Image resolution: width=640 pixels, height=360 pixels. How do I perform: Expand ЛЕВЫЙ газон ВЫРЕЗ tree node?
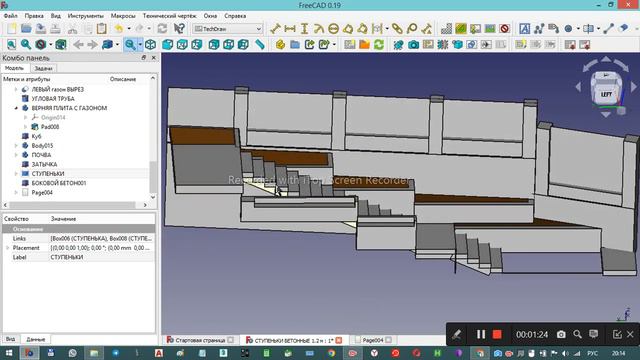pyautogui.click(x=16, y=89)
